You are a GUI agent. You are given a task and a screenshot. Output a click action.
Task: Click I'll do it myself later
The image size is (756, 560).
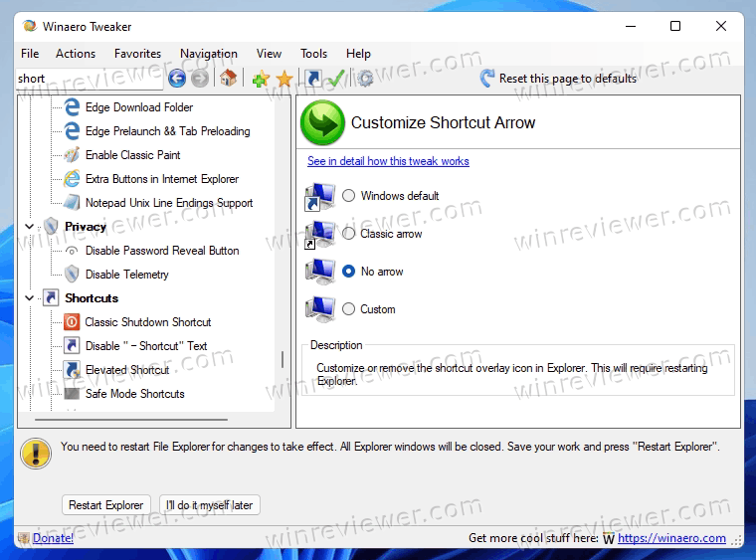pyautogui.click(x=209, y=505)
